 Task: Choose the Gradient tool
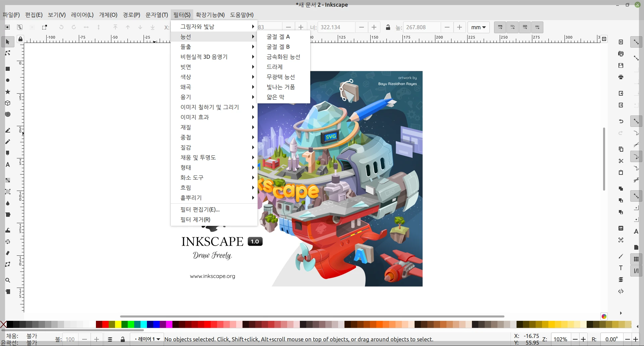pyautogui.click(x=8, y=180)
